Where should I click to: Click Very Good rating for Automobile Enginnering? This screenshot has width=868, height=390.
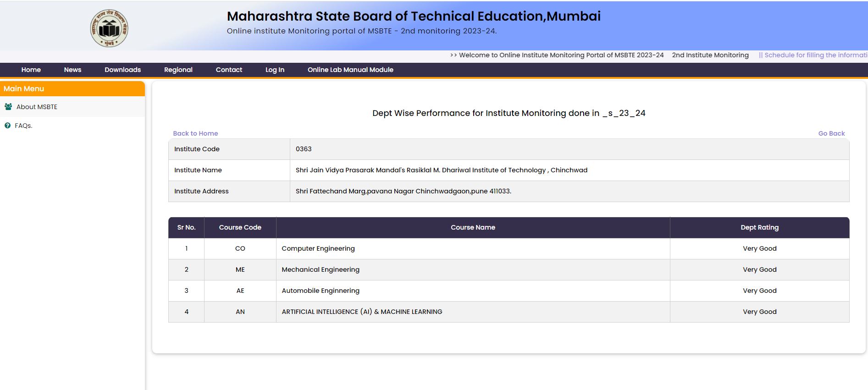pyautogui.click(x=760, y=291)
